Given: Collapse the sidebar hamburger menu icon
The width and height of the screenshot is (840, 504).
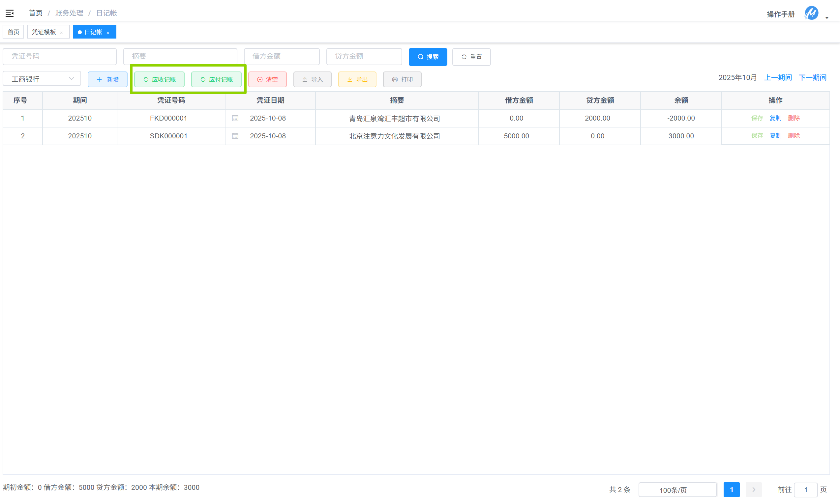Looking at the screenshot, I should [x=10, y=13].
